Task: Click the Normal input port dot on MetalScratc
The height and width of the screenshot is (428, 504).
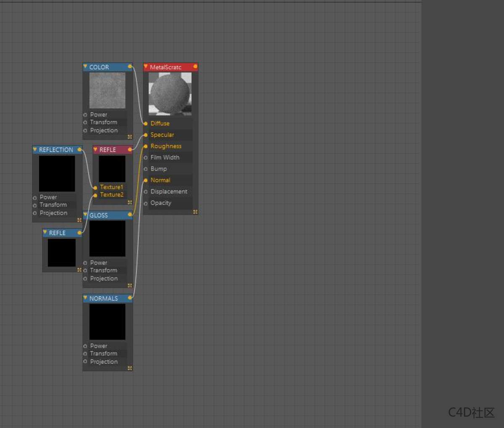Action: tap(145, 180)
